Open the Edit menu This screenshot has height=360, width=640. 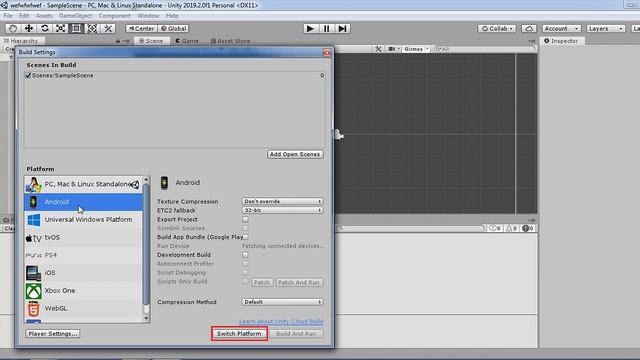click(x=24, y=16)
